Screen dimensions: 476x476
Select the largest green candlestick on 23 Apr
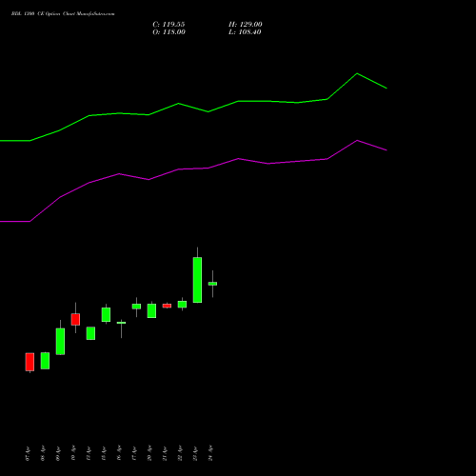pyautogui.click(x=197, y=280)
